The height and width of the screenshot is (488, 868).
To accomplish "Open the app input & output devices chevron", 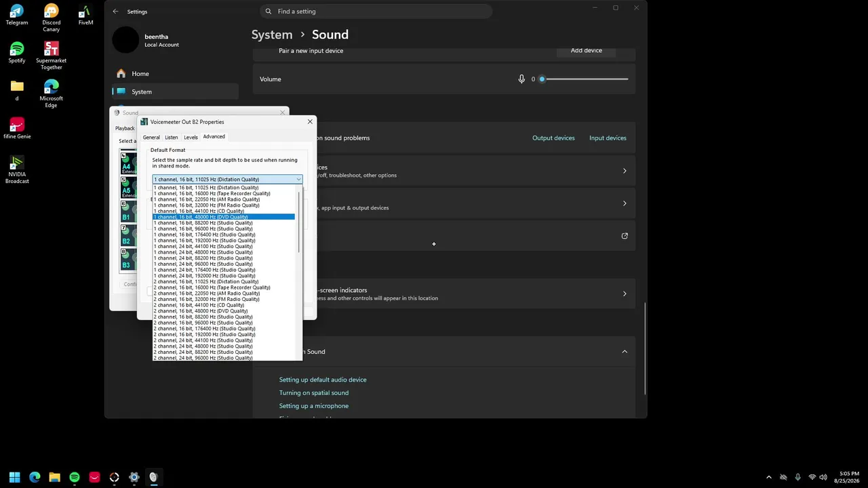I will tap(625, 203).
